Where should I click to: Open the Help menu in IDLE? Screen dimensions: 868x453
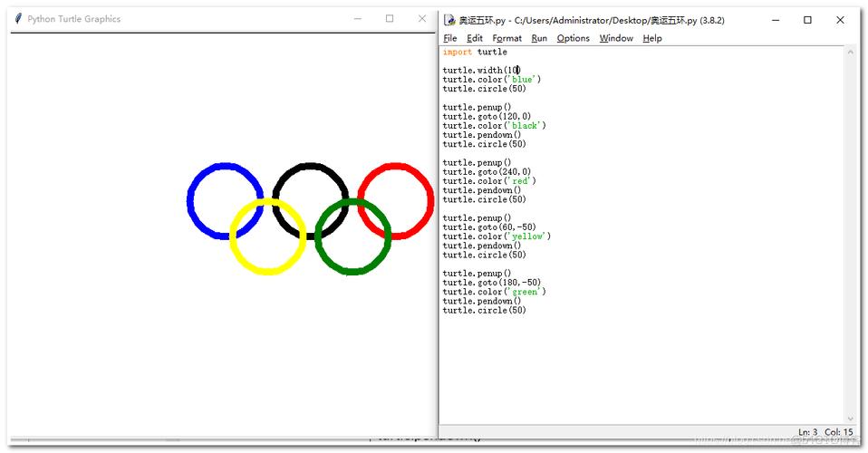pos(652,38)
